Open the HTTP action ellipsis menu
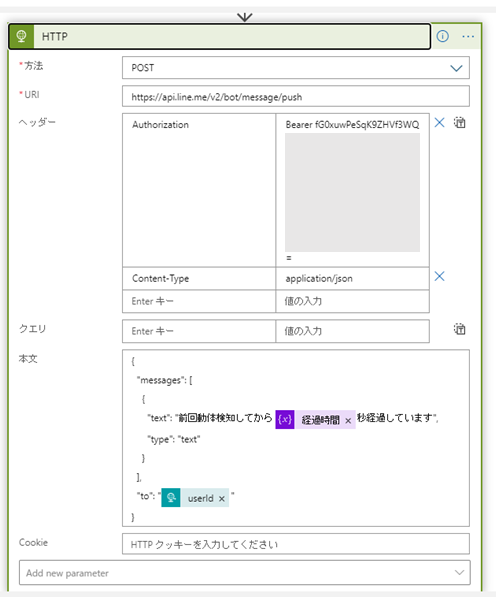The image size is (496, 597). pos(468,37)
